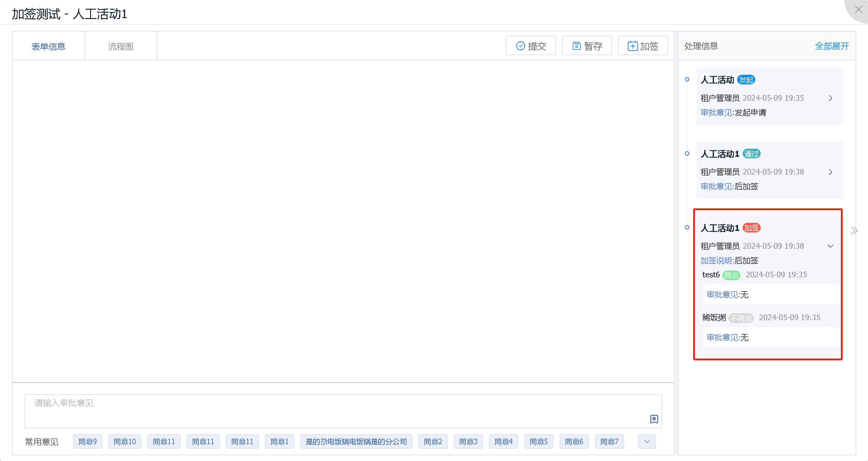This screenshot has width=868, height=461.
Task: Switch to the 流程图 tab
Action: (x=121, y=46)
